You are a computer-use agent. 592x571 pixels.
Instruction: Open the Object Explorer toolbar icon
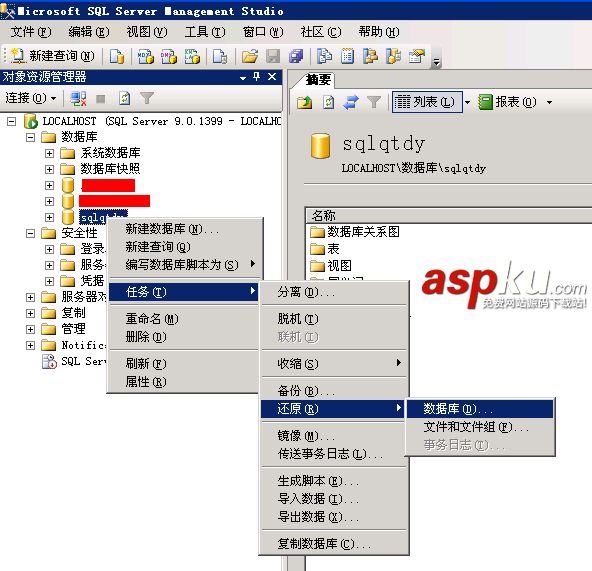pos(370,56)
